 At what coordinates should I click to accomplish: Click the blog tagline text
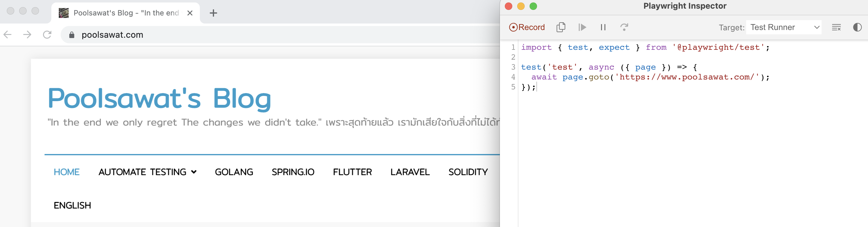(273, 122)
